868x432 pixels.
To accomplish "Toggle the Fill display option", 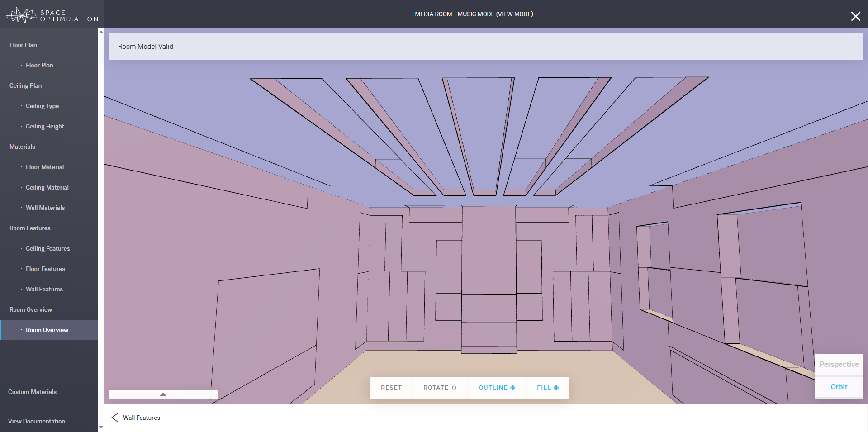I will click(x=547, y=388).
